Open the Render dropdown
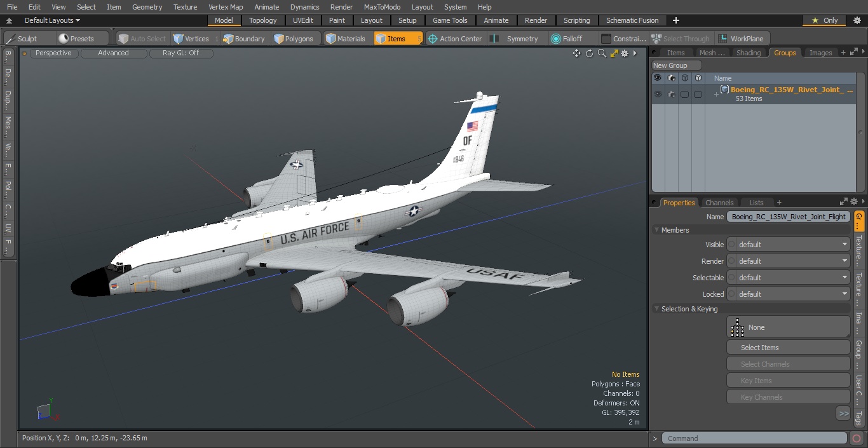 (788, 261)
